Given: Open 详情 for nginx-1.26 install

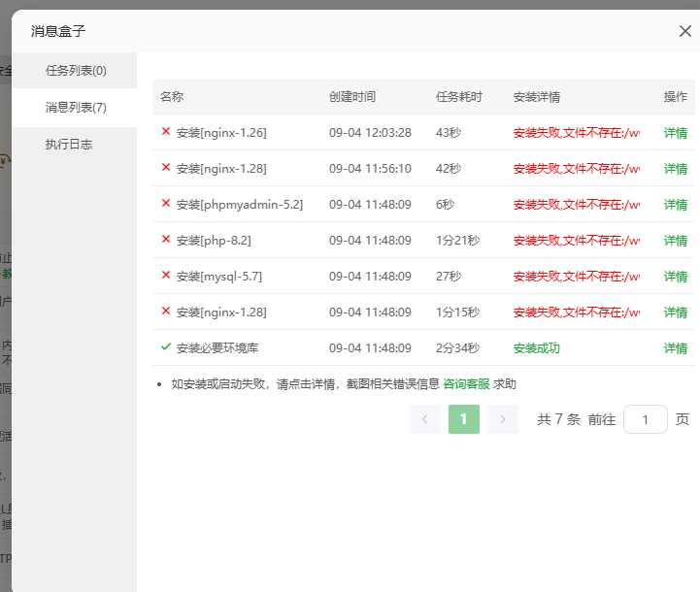Looking at the screenshot, I should pyautogui.click(x=675, y=133).
